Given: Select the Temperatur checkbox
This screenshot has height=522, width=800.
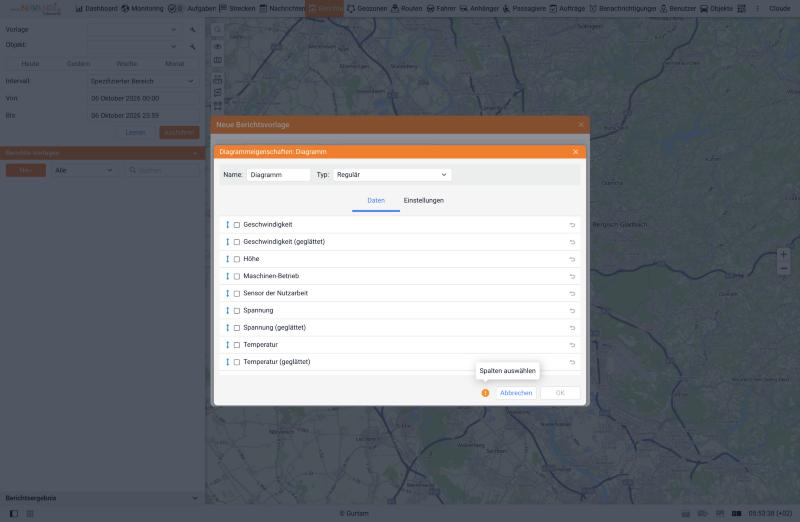Looking at the screenshot, I should [x=237, y=345].
